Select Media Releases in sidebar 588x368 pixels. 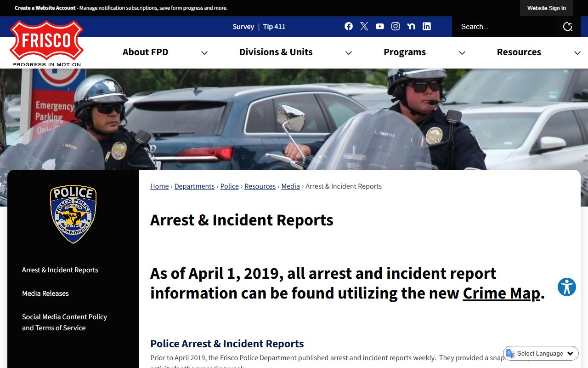(45, 293)
